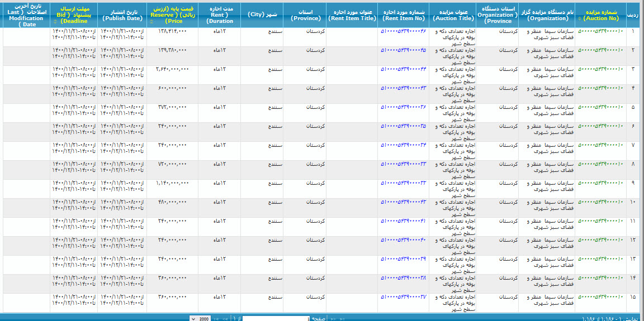Click the page number input field
This screenshot has height=321, width=644.
click(x=274, y=319)
